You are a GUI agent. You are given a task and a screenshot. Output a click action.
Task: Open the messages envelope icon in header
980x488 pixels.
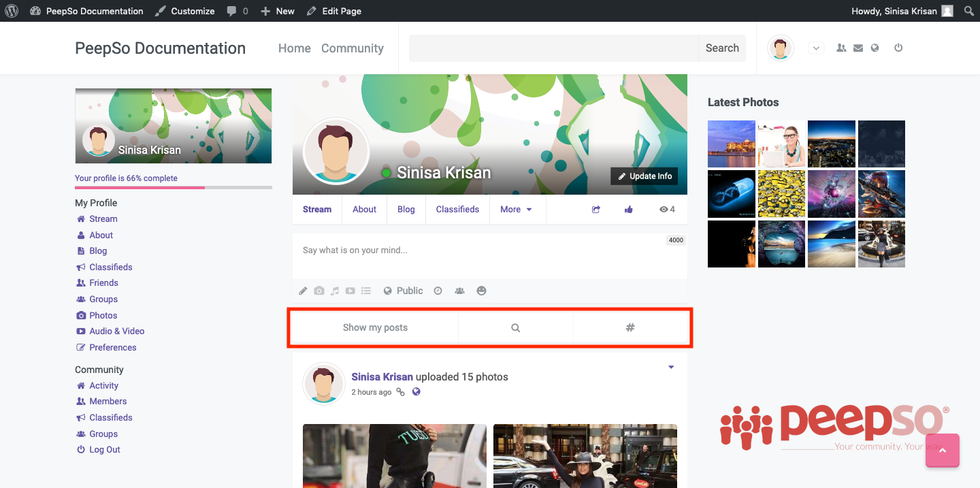click(858, 48)
